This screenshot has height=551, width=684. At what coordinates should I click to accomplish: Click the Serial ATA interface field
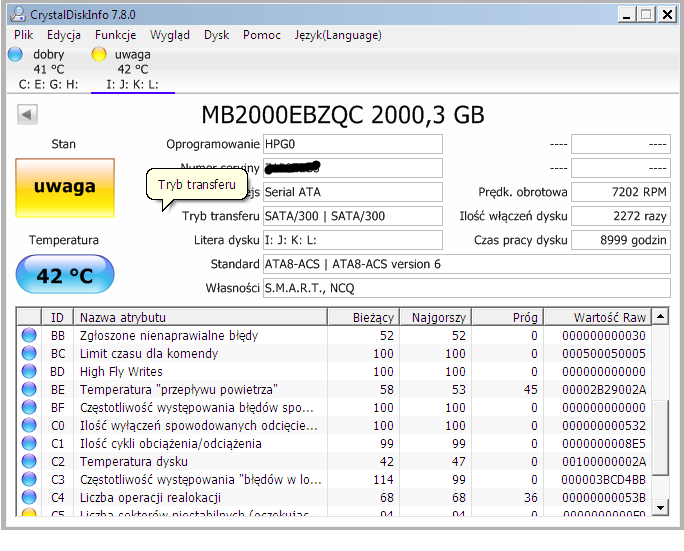pos(352,192)
